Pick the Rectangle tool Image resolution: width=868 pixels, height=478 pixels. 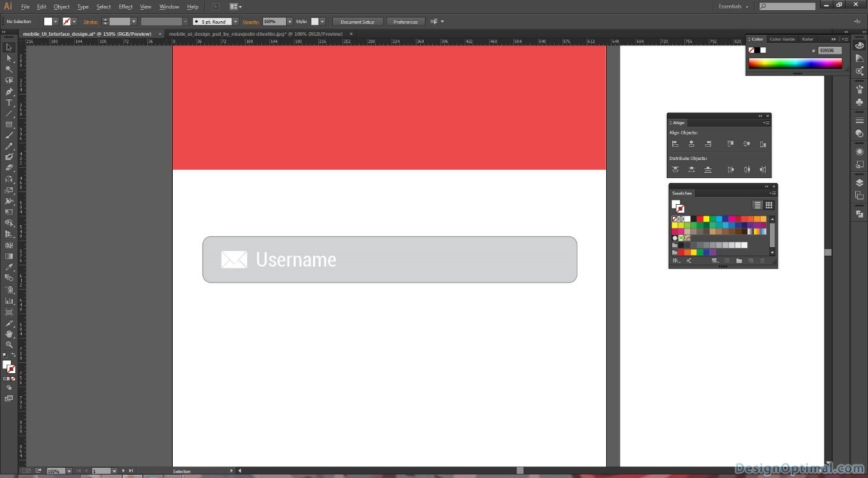pyautogui.click(x=9, y=124)
